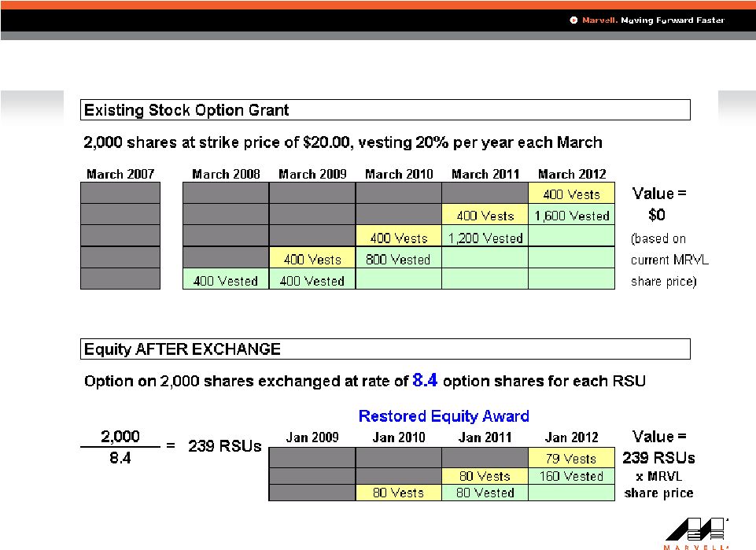Click the "Restored Equity Award" blue title
The height and width of the screenshot is (550, 756).
point(444,415)
